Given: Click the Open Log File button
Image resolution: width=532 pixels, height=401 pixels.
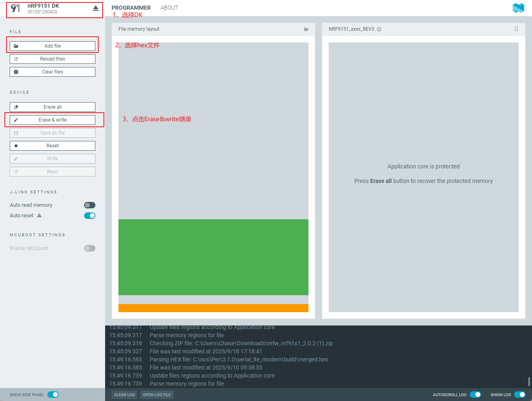Looking at the screenshot, I should click(x=157, y=395).
